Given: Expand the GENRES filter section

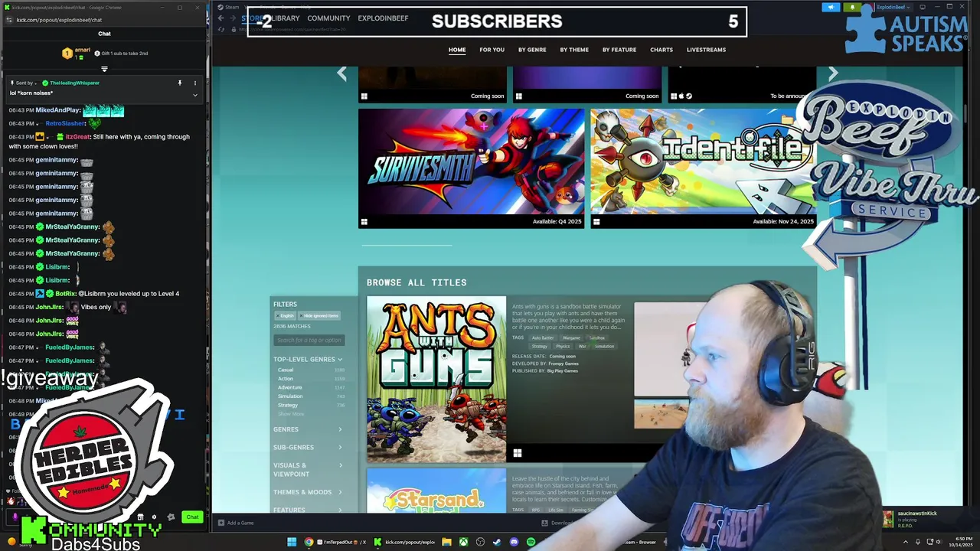Looking at the screenshot, I should coord(308,429).
